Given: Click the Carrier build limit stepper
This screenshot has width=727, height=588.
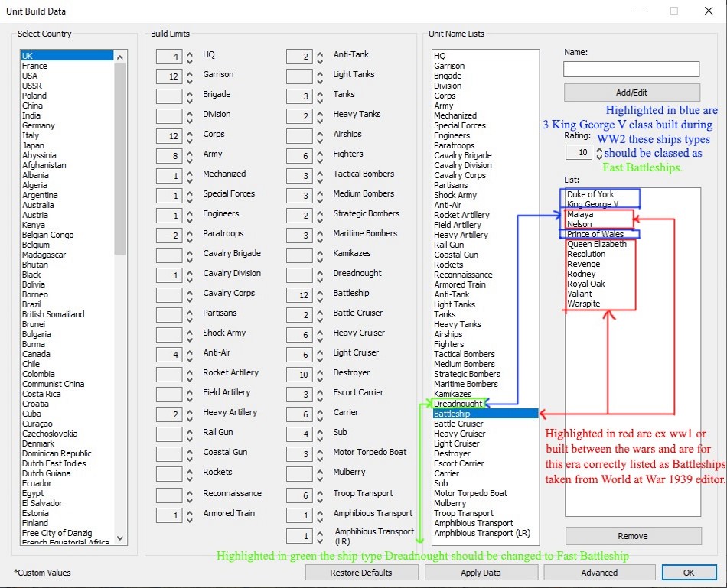Looking at the screenshot, I should (320, 414).
